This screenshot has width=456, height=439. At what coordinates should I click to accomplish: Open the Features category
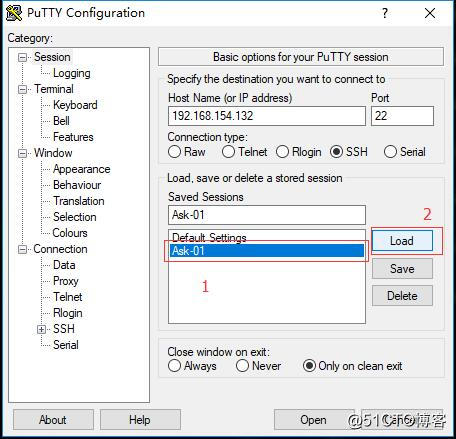[x=73, y=137]
